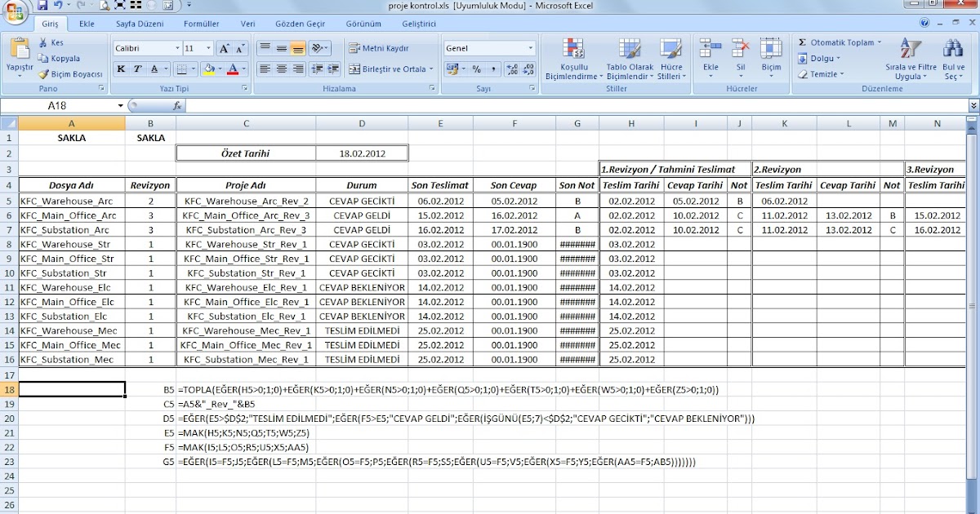This screenshot has height=514, width=980.
Task: Click the Metni Kaydır (Wrap Text) icon
Action: click(354, 48)
